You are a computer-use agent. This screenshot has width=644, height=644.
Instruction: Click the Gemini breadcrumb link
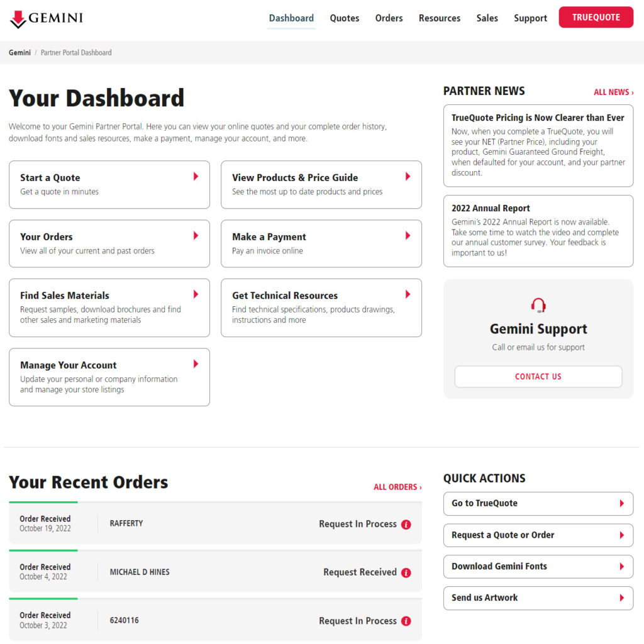(x=19, y=53)
